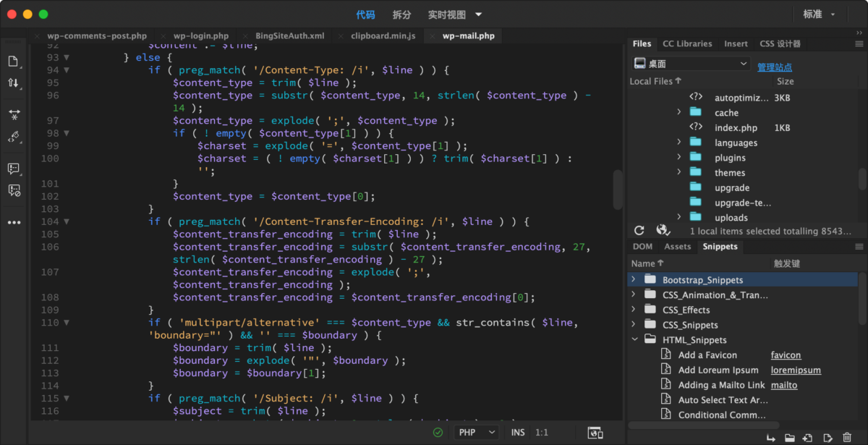Open the three-dot Customize Toolbar menu
Image resolution: width=868 pixels, height=445 pixels.
click(x=14, y=223)
